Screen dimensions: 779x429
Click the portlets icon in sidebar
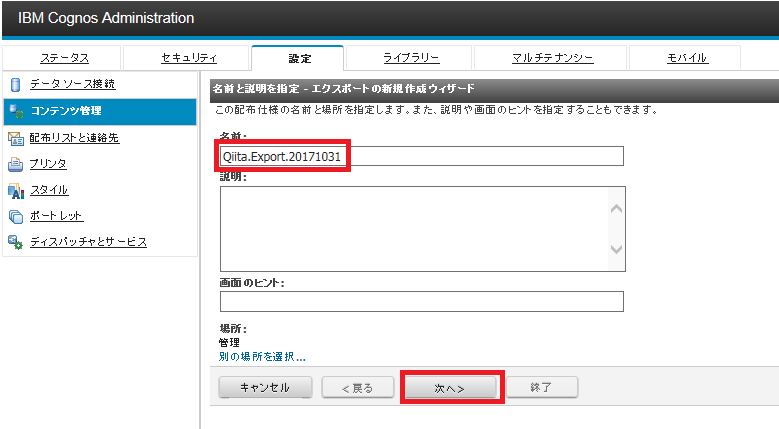(x=16, y=216)
